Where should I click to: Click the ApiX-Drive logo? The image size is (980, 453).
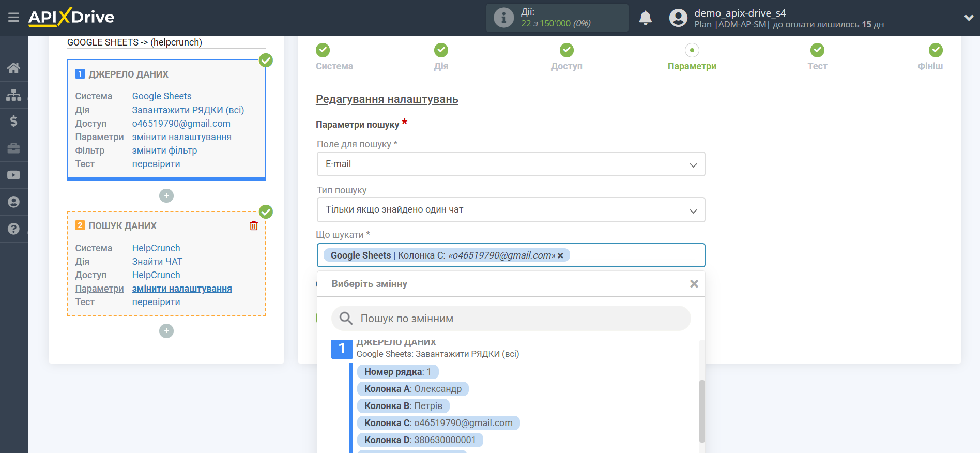point(71,17)
